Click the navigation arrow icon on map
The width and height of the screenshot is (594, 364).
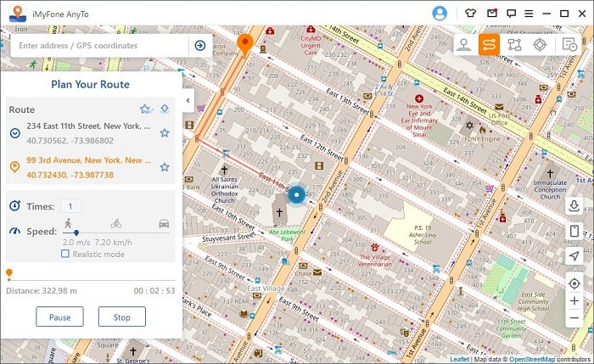click(x=574, y=255)
